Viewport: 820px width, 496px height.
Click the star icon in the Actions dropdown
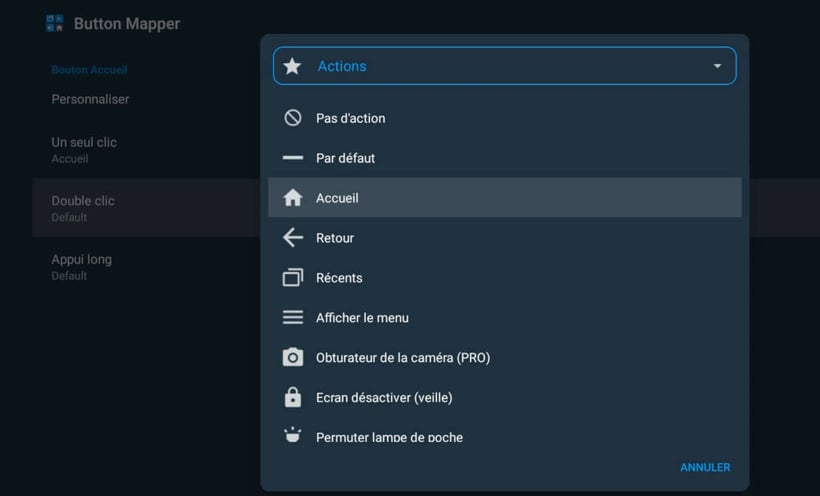[x=292, y=66]
